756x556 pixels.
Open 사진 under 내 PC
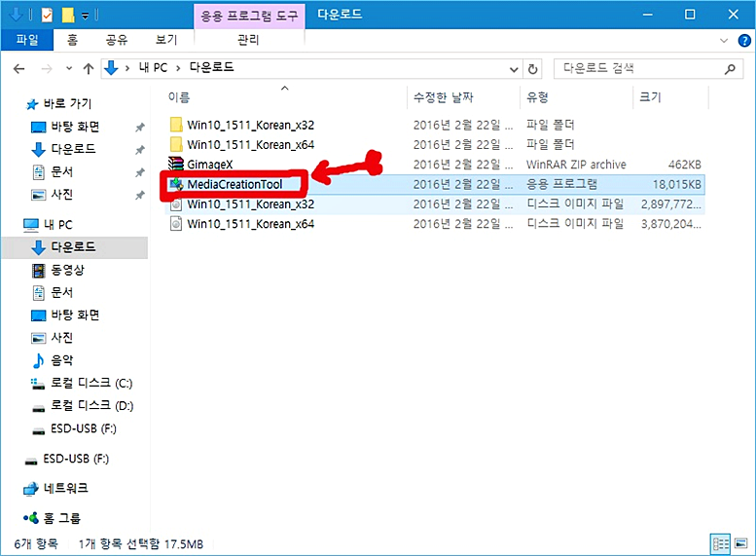click(x=61, y=338)
